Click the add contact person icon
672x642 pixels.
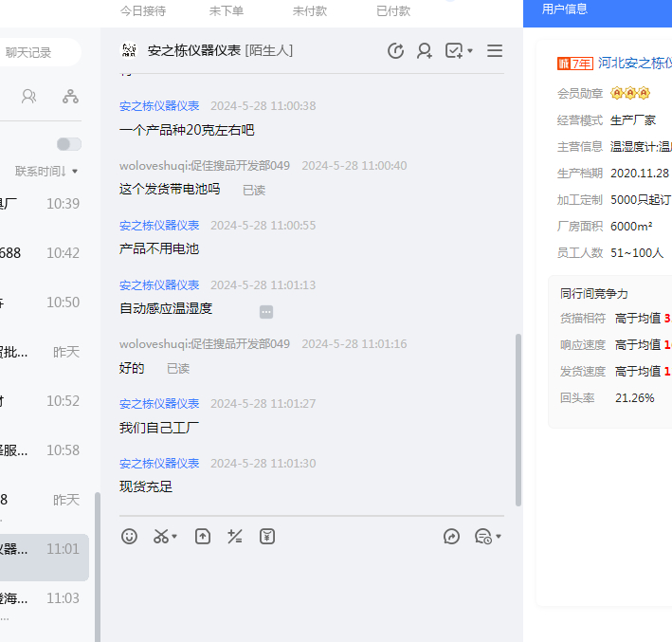click(x=425, y=51)
